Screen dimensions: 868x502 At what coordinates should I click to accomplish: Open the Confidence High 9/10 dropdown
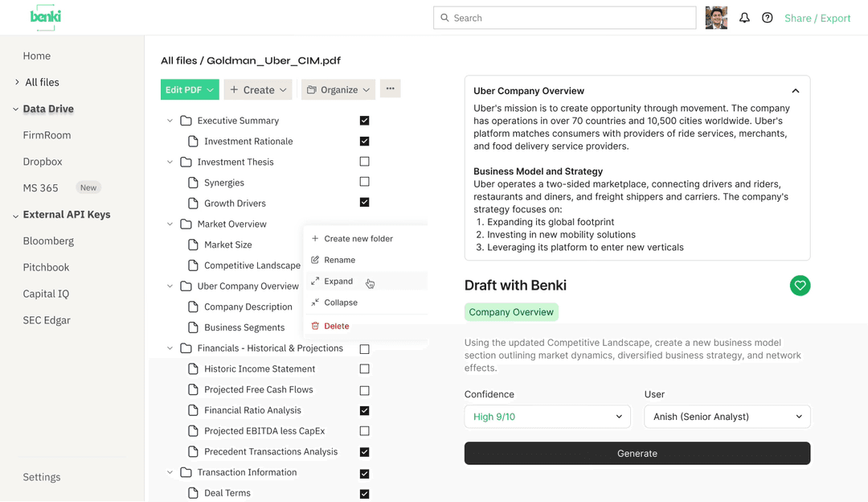pyautogui.click(x=547, y=417)
